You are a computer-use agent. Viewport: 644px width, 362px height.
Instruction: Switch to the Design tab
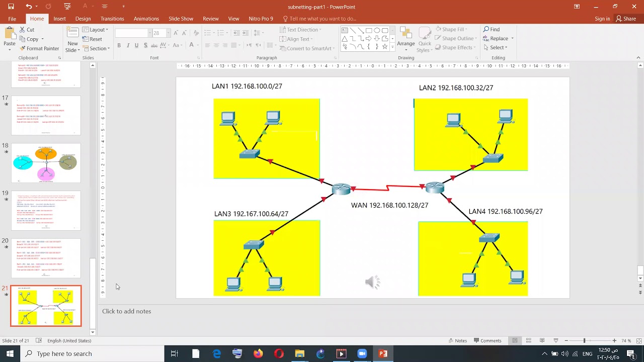[83, 19]
